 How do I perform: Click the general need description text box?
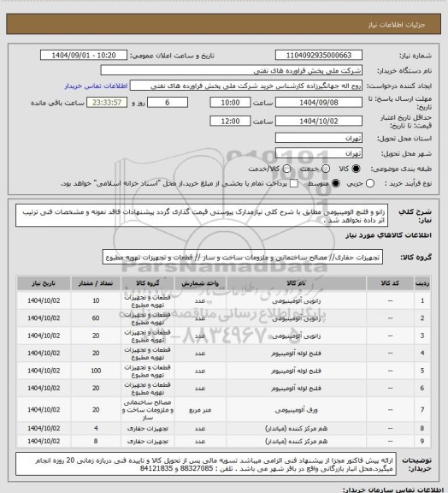[x=202, y=216]
